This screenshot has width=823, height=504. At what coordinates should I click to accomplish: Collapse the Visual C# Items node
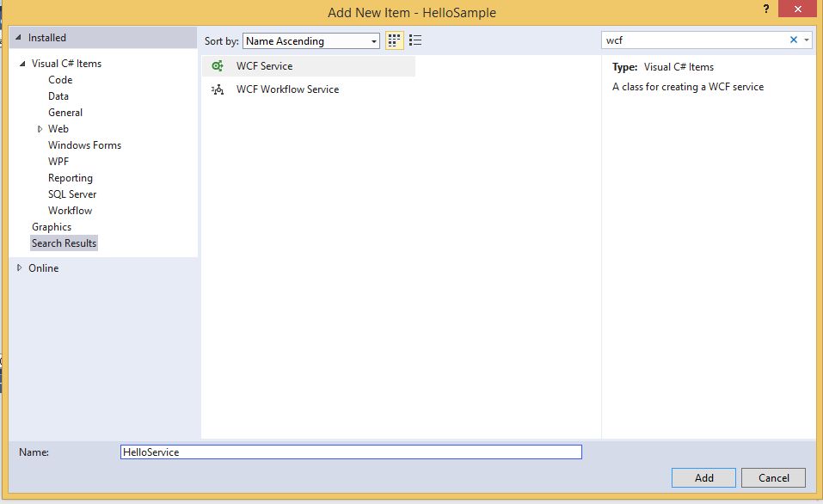(22, 64)
